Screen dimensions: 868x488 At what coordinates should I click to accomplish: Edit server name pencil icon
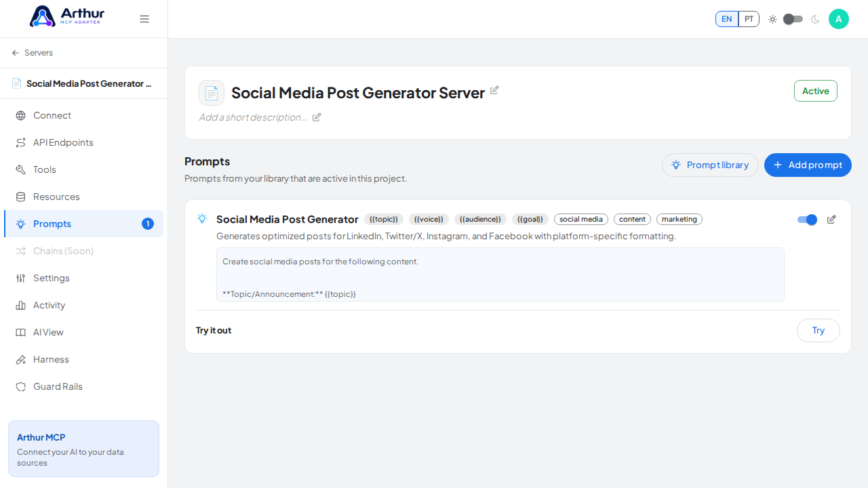[494, 90]
